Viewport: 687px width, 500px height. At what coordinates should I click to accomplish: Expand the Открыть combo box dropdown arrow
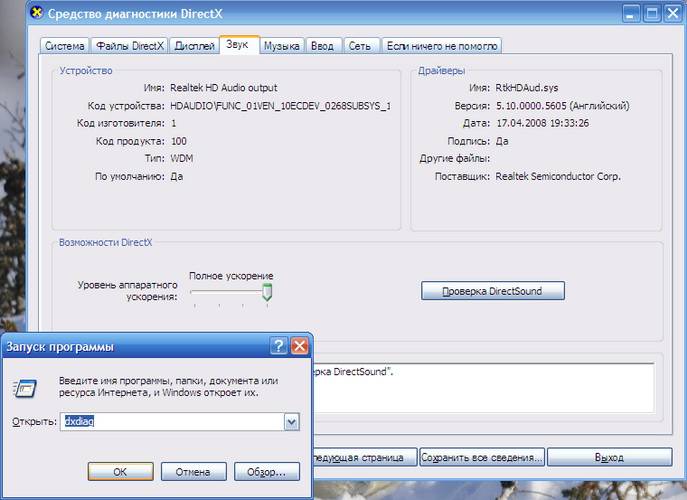click(x=292, y=422)
